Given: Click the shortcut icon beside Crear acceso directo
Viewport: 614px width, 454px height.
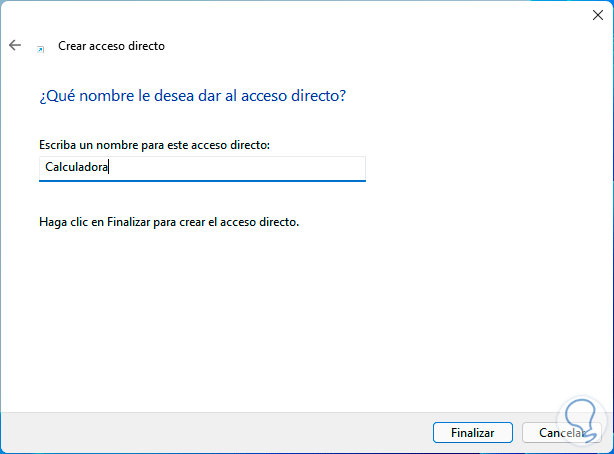Looking at the screenshot, I should point(41,47).
